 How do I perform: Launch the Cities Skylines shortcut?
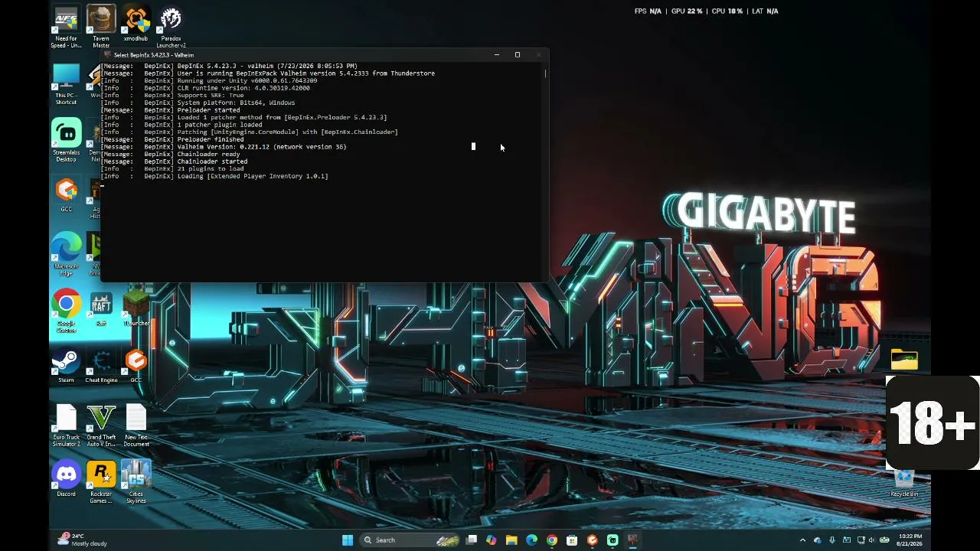136,482
